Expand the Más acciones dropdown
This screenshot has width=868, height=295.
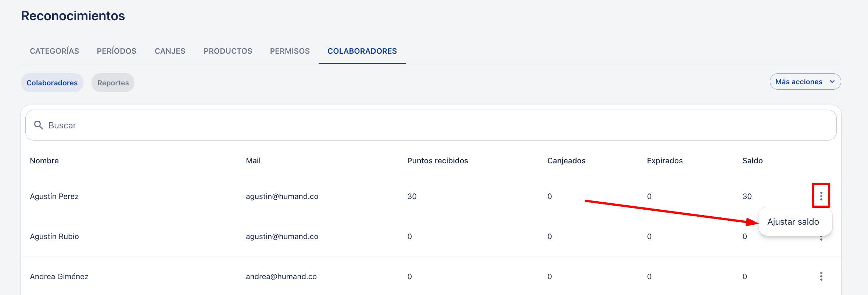click(x=805, y=82)
